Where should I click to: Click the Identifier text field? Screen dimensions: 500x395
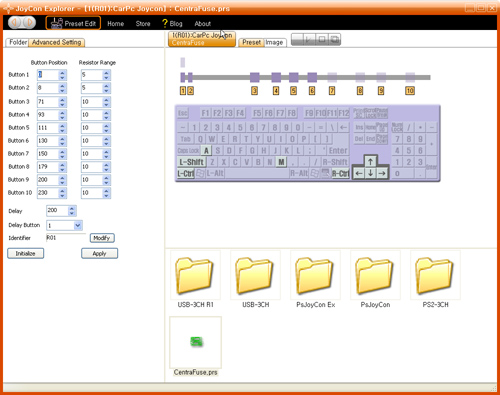click(66, 238)
